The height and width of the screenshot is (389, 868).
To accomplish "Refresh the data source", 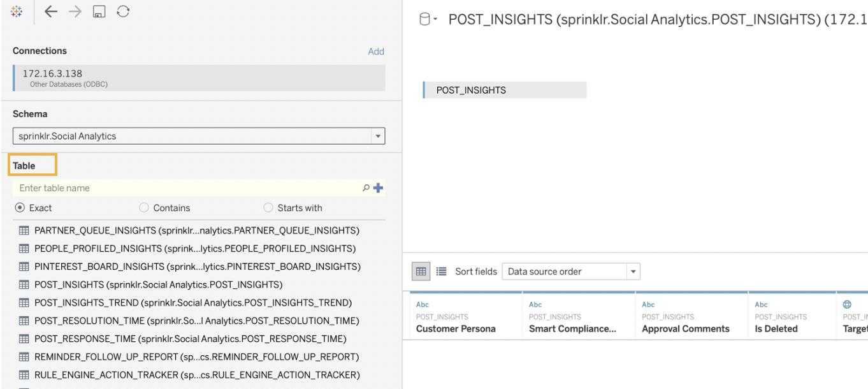I will (x=124, y=11).
